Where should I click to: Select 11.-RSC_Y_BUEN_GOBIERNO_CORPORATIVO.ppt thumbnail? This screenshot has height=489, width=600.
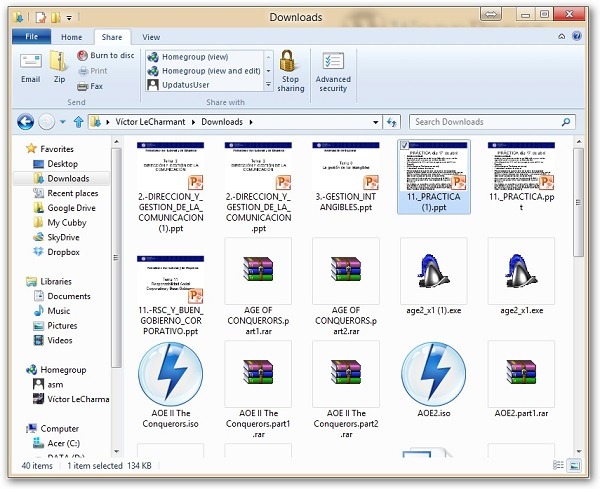(x=170, y=296)
